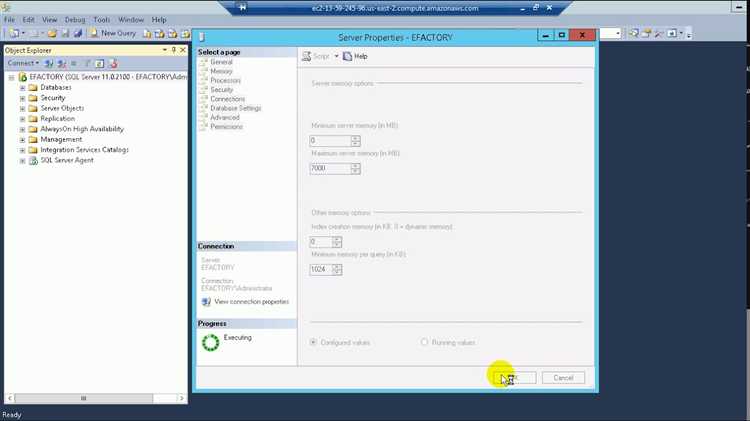Click the Save disk icon in toolbar

[65, 33]
